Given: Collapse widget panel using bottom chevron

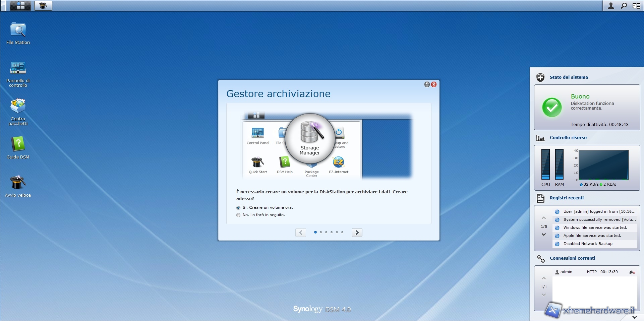Looking at the screenshot, I should click(x=634, y=317).
